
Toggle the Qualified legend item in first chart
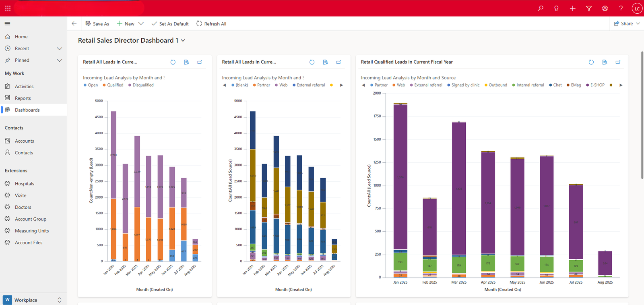115,85
